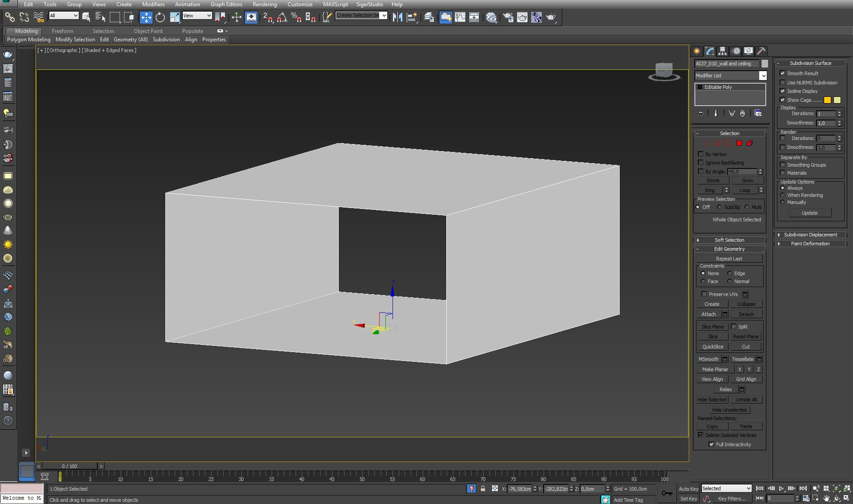
Task: Click the object color swatch beside name
Action: pos(764,64)
